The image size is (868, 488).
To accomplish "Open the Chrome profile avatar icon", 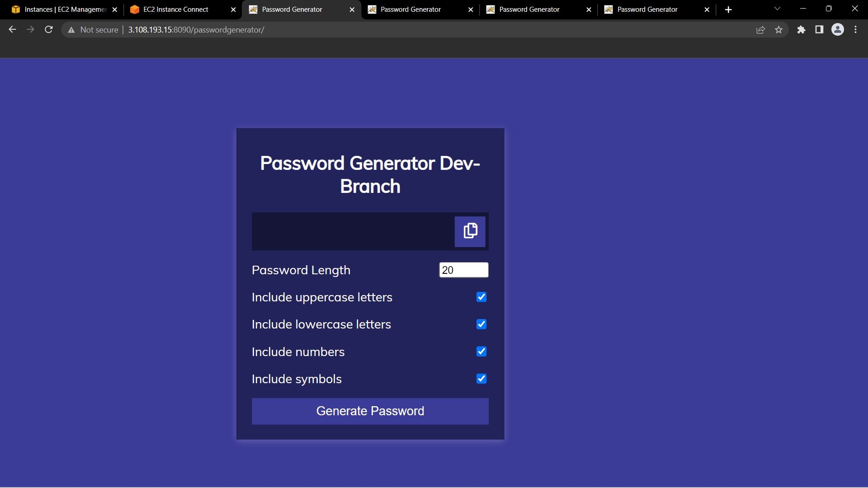I will (837, 30).
